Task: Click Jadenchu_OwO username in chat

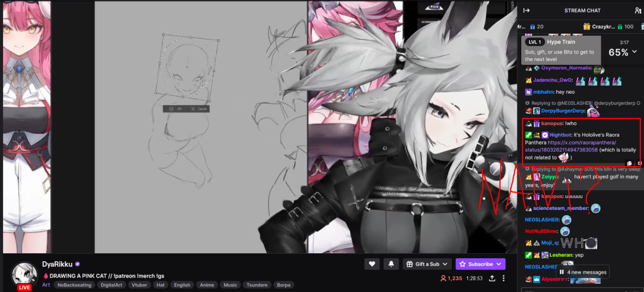Action: tap(552, 80)
